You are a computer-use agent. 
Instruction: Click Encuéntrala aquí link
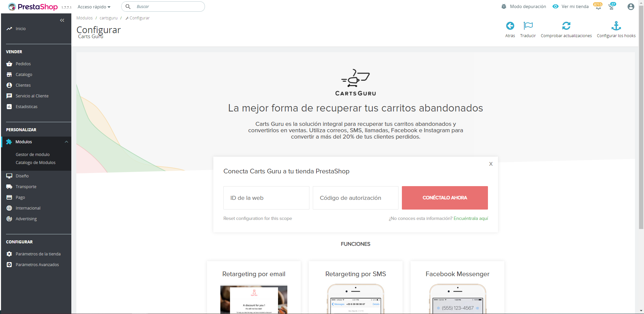tap(471, 218)
